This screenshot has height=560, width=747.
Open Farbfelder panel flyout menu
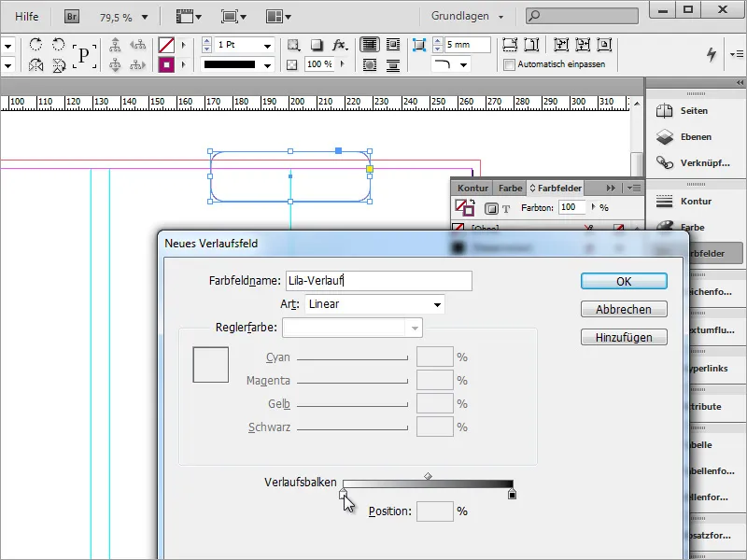[x=634, y=189]
